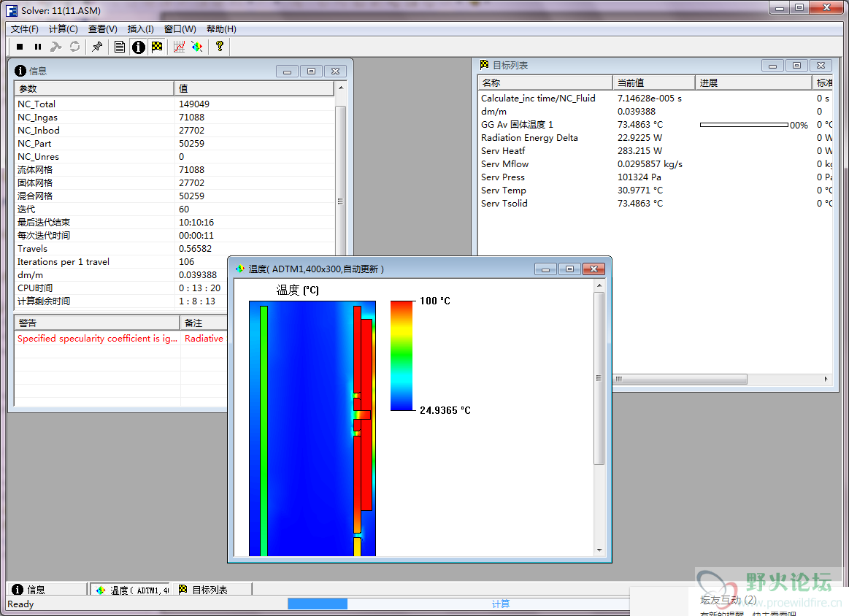Select the Iterations per 1 travel row
This screenshot has height=616, width=849.
[x=121, y=262]
